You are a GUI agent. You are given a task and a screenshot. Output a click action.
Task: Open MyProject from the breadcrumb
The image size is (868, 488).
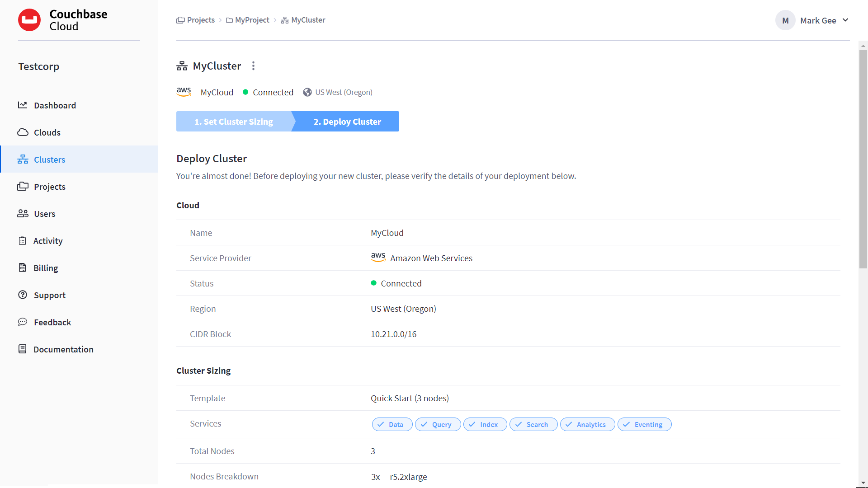(252, 20)
